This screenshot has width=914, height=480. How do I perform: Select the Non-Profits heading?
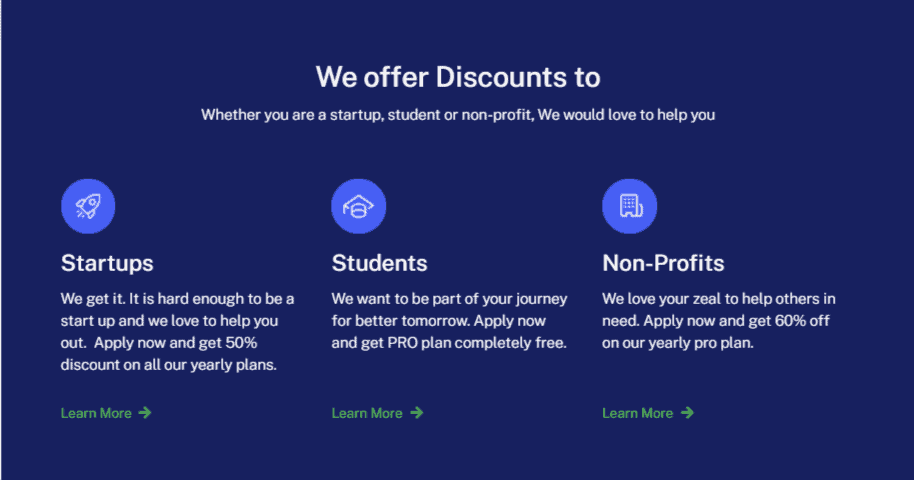tap(663, 263)
